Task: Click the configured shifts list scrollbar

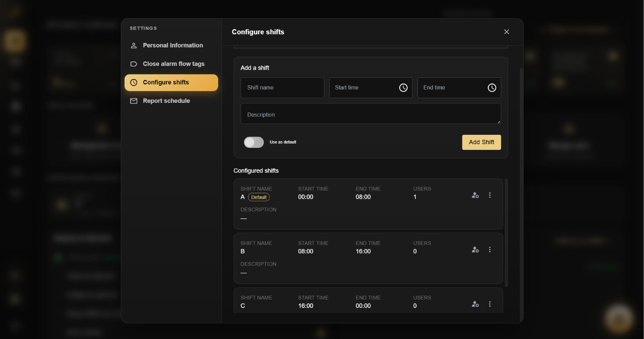Action: [x=506, y=233]
